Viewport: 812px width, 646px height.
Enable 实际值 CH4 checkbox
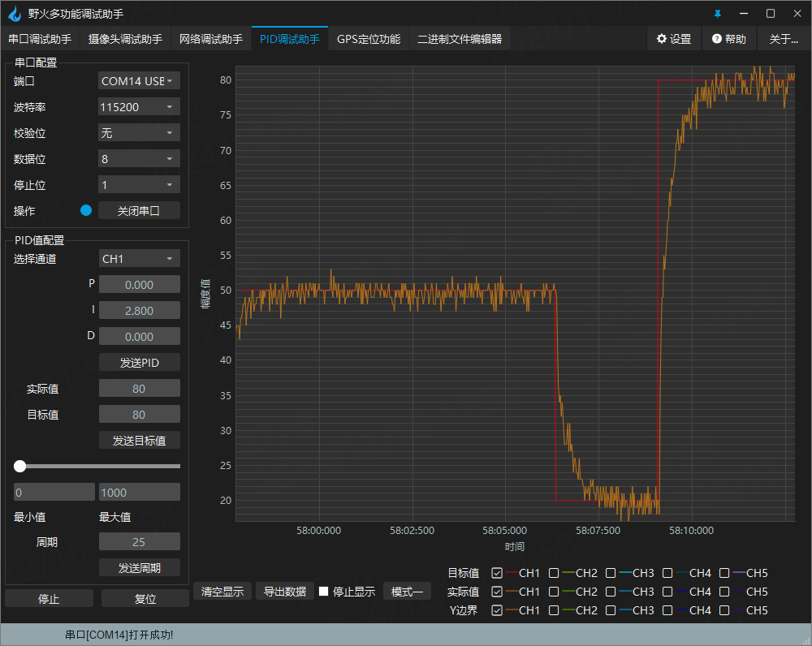pos(667,592)
